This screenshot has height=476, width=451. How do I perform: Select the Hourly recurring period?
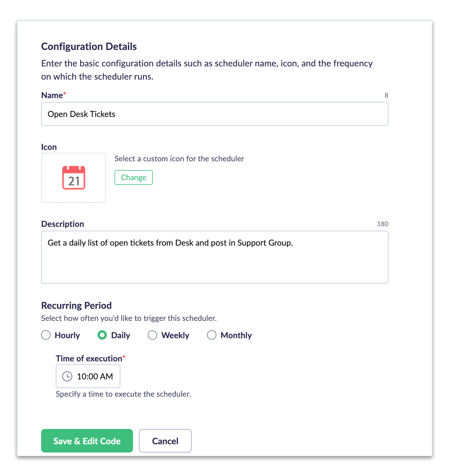[x=46, y=335]
